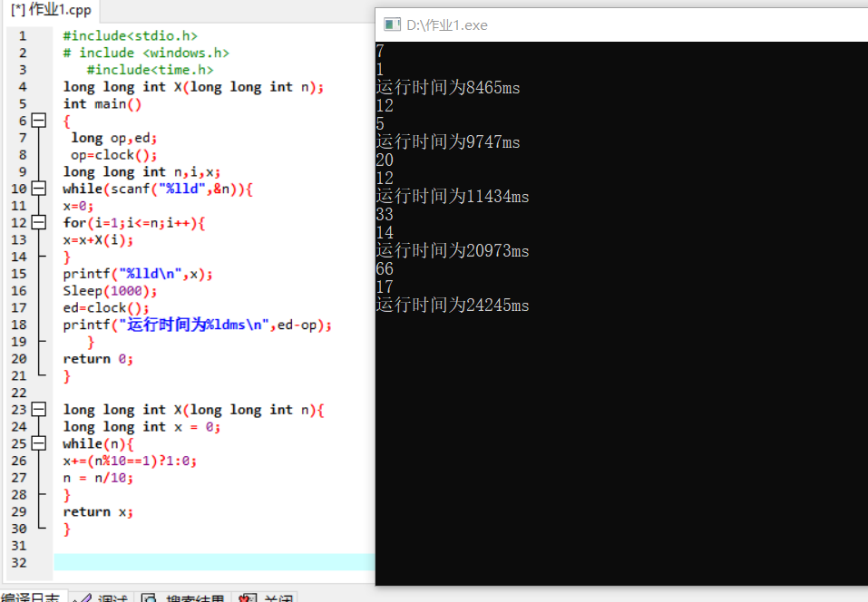Click line number 22 in the gutter
This screenshot has width=868, height=602.
point(19,393)
